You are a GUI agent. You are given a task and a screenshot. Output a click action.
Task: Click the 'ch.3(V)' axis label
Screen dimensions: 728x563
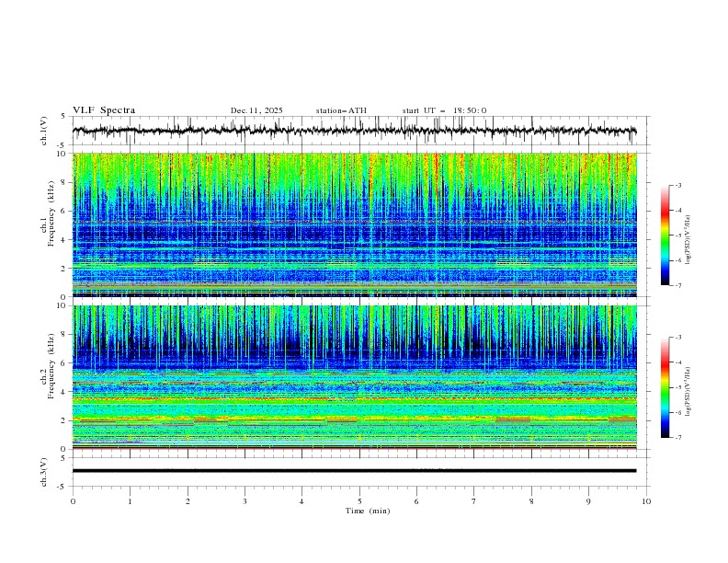[44, 472]
